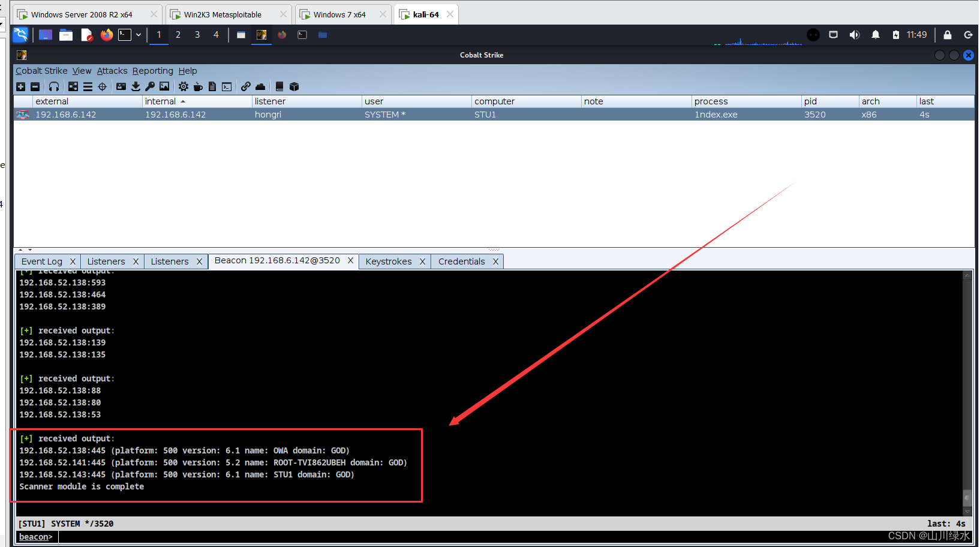Open the Kali applications menu icon

pyautogui.click(x=20, y=35)
